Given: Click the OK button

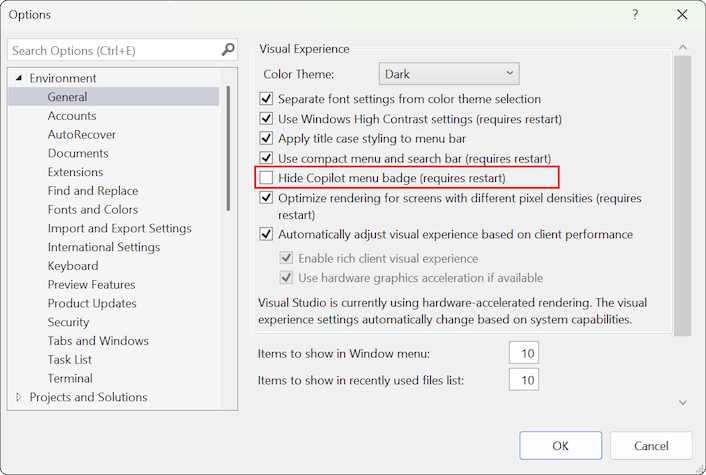Looking at the screenshot, I should click(561, 446).
